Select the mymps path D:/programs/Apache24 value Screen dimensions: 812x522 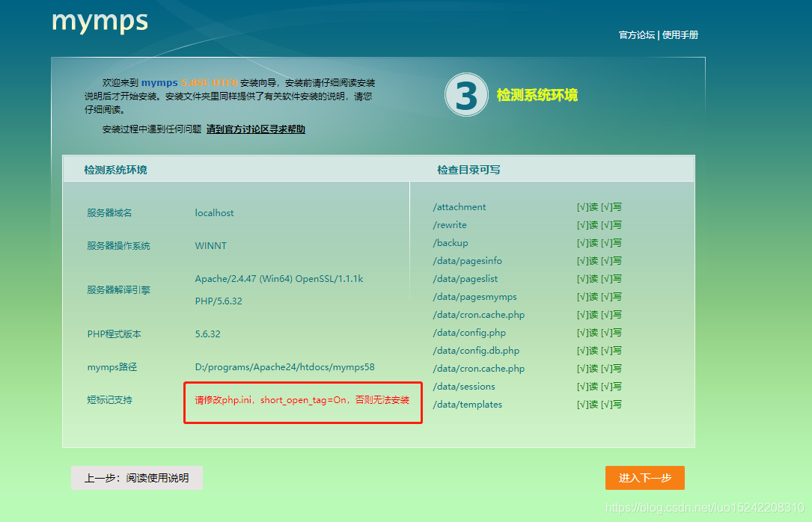coord(285,367)
